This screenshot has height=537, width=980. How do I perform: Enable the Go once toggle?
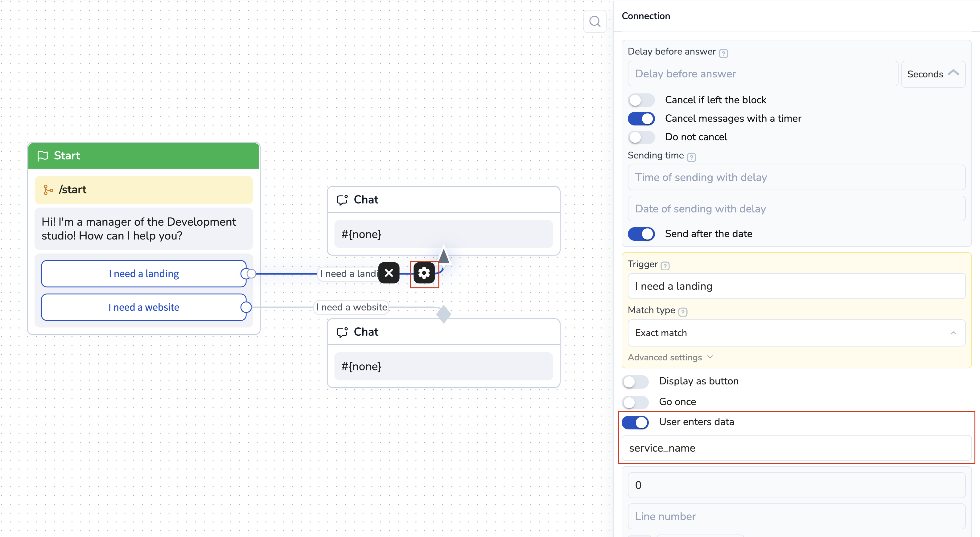[635, 402]
